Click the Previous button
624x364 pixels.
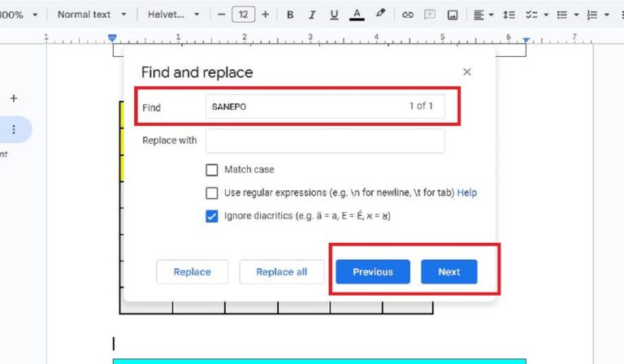coord(373,271)
